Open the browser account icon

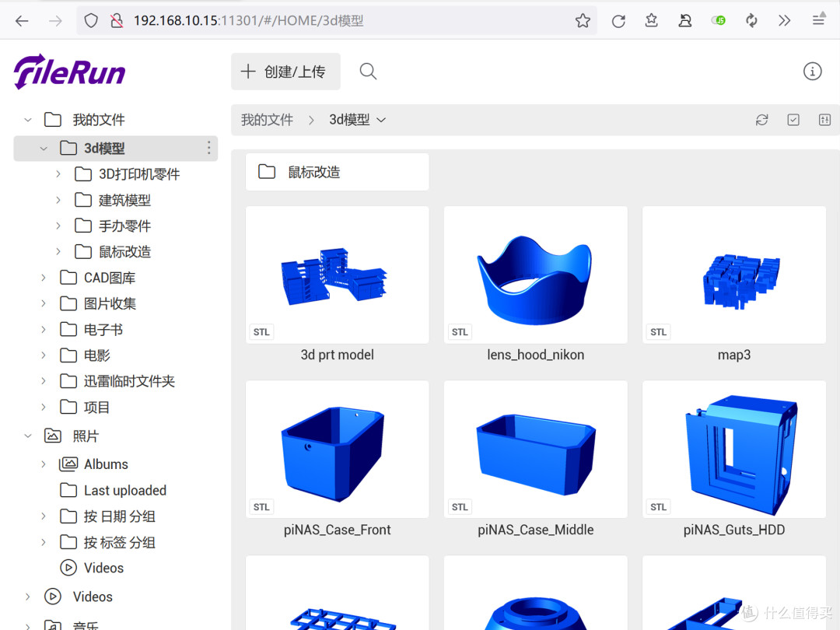pos(684,21)
